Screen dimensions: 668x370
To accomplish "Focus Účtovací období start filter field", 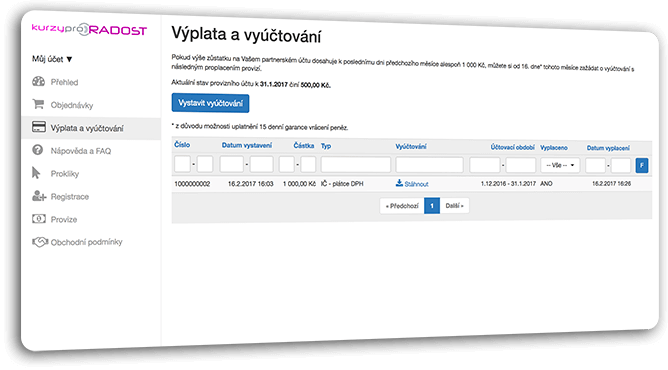I will click(485, 165).
